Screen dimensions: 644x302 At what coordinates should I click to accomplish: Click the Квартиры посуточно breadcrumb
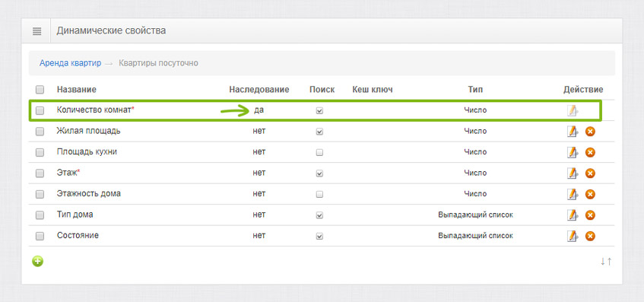point(159,63)
